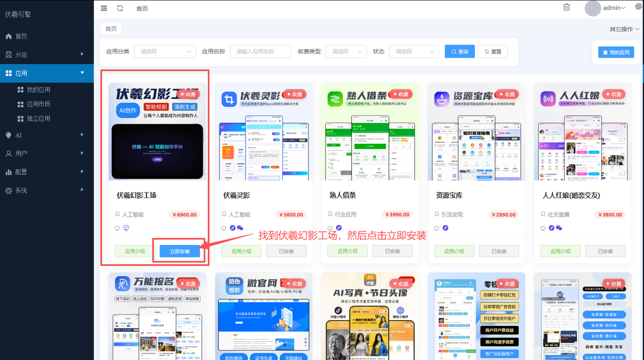Click the WeChat icon on 人人红娘 card
This screenshot has width=644, height=360.
coord(559,228)
